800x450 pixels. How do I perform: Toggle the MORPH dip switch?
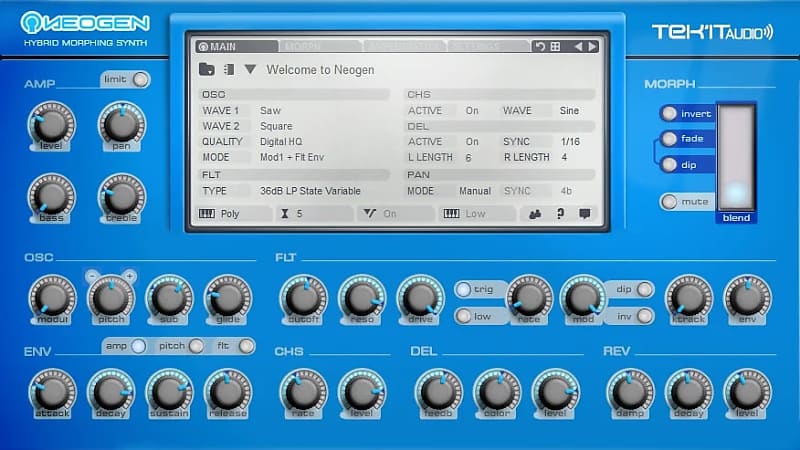[x=669, y=164]
